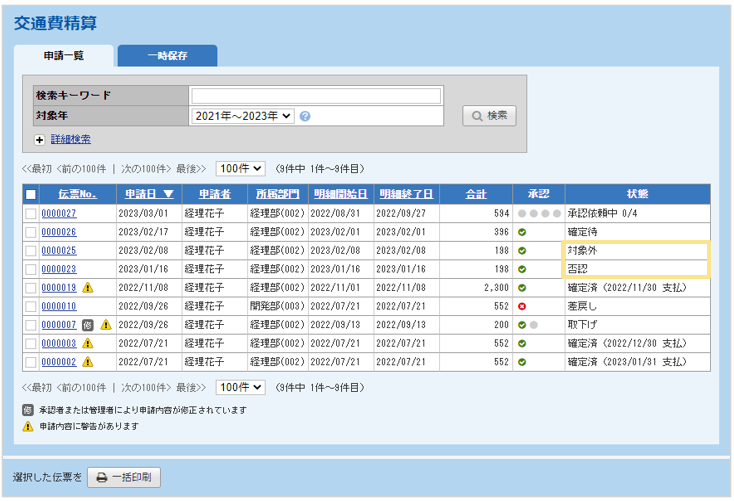Open slip number 0000025 link

58,251
